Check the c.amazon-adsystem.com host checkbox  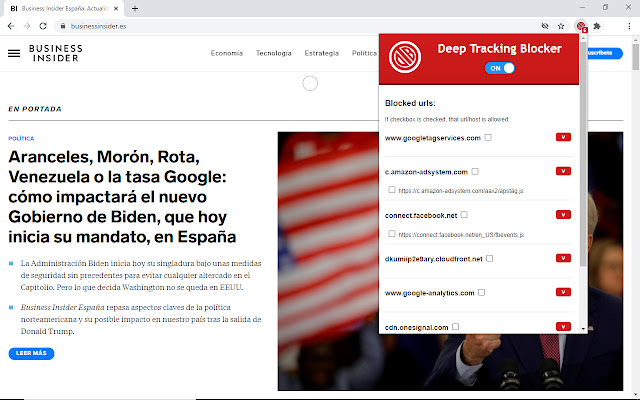[x=475, y=171]
